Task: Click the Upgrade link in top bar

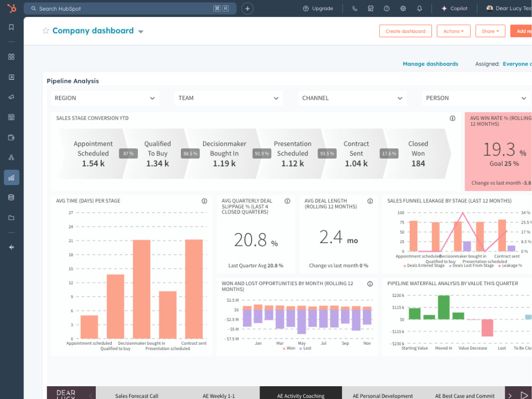Action: pyautogui.click(x=318, y=9)
